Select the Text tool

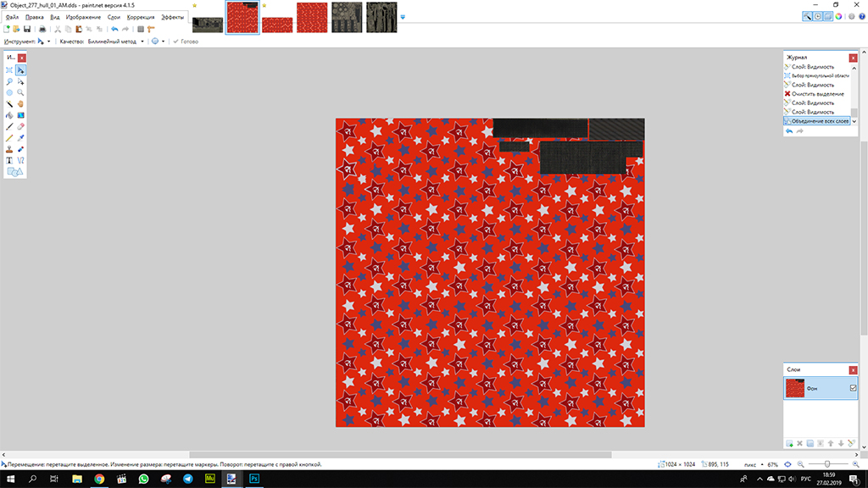pyautogui.click(x=9, y=159)
